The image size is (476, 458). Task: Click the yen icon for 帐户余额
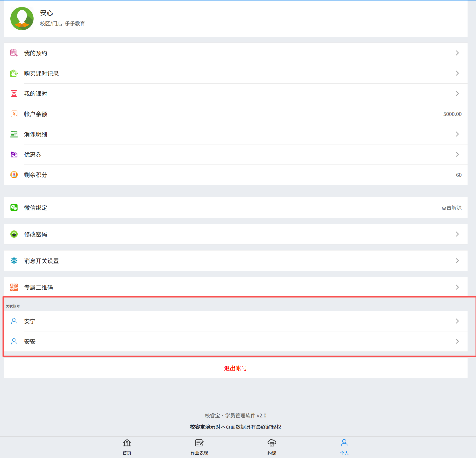click(x=14, y=114)
